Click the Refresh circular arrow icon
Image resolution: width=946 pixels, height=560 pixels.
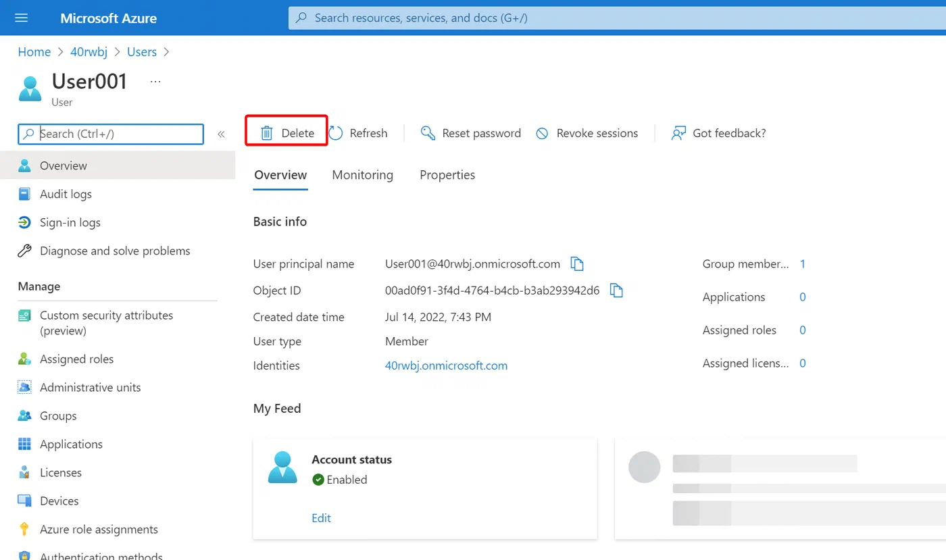pos(336,133)
